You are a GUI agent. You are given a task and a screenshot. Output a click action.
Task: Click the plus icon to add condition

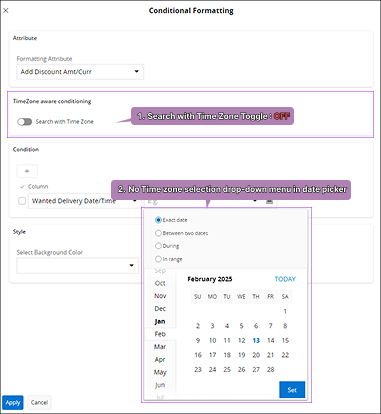tap(27, 171)
